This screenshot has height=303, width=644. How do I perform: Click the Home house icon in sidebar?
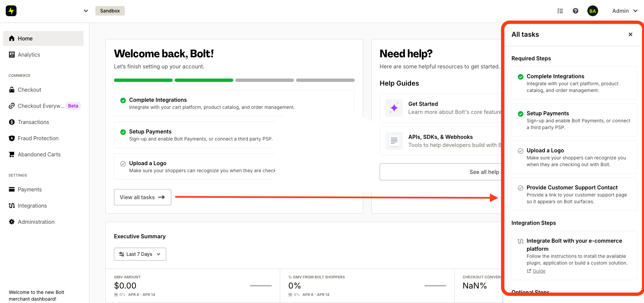12,38
